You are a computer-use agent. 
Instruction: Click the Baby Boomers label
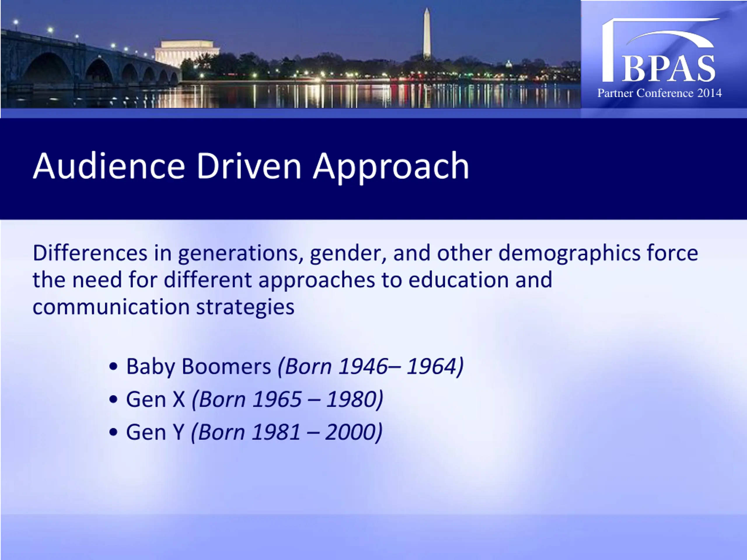(198, 366)
